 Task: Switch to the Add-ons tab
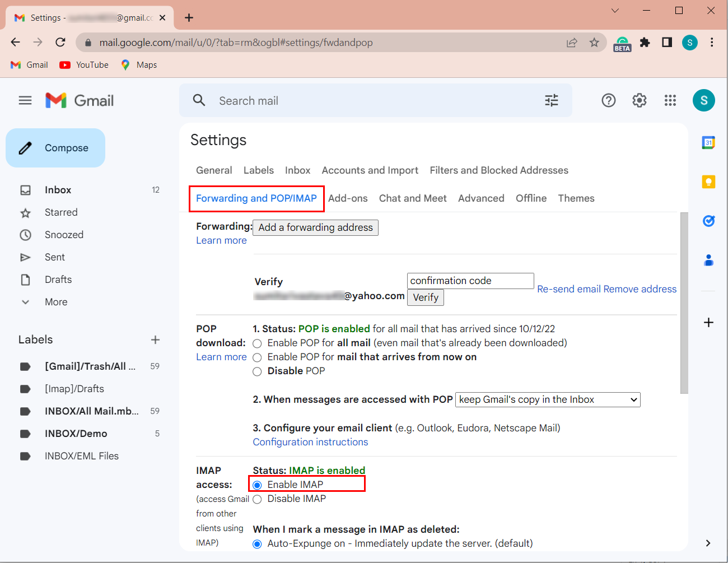click(348, 198)
